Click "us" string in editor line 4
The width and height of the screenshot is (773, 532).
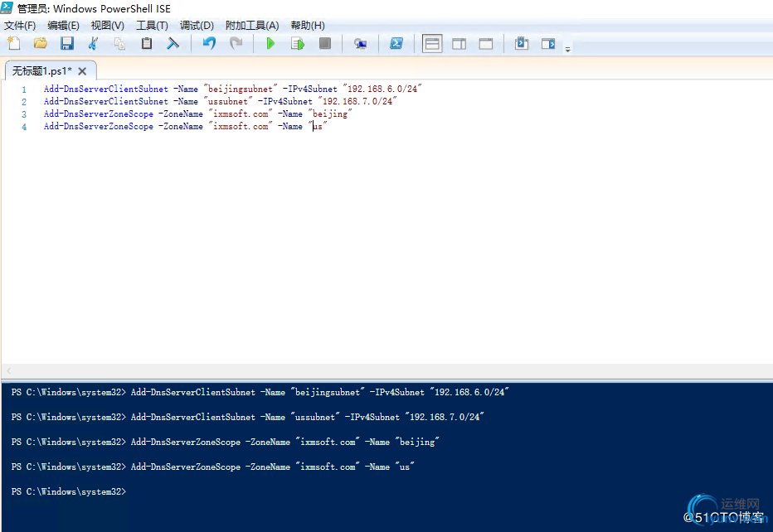point(318,126)
